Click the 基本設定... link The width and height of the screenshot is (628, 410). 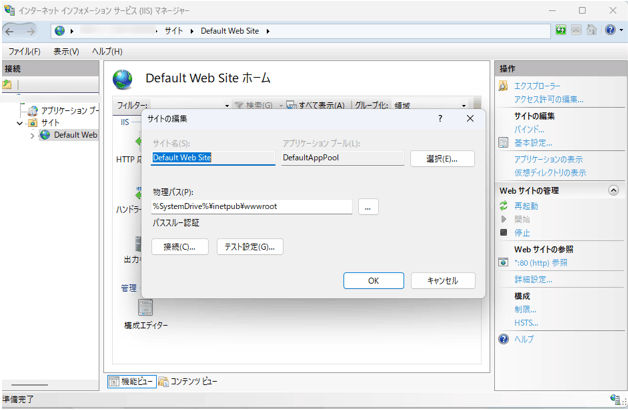[x=533, y=143]
